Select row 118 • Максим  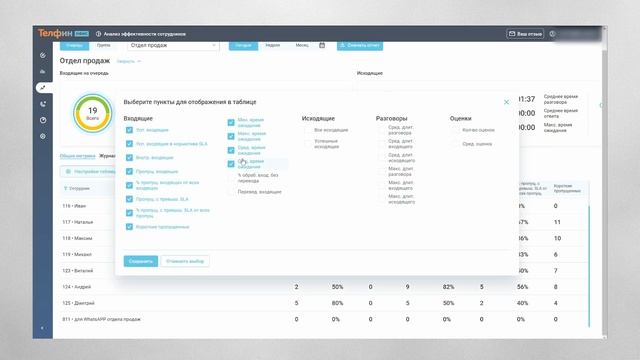[x=77, y=238]
